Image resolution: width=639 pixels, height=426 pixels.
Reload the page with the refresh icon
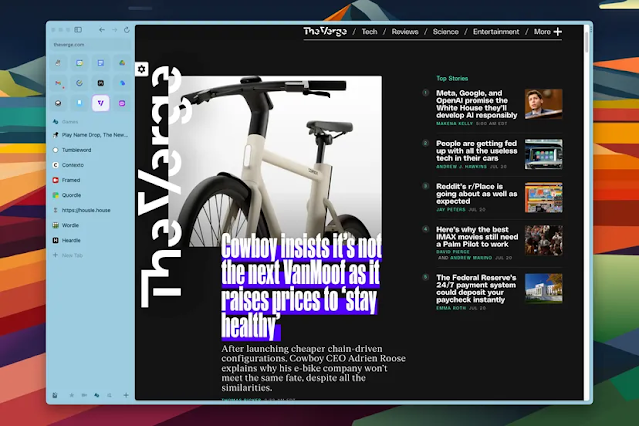(x=127, y=30)
